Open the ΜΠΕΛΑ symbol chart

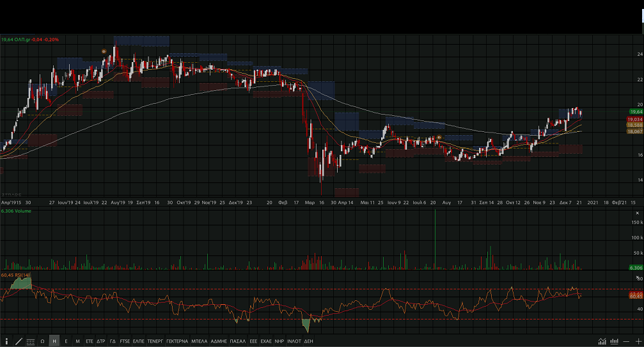coord(200,341)
